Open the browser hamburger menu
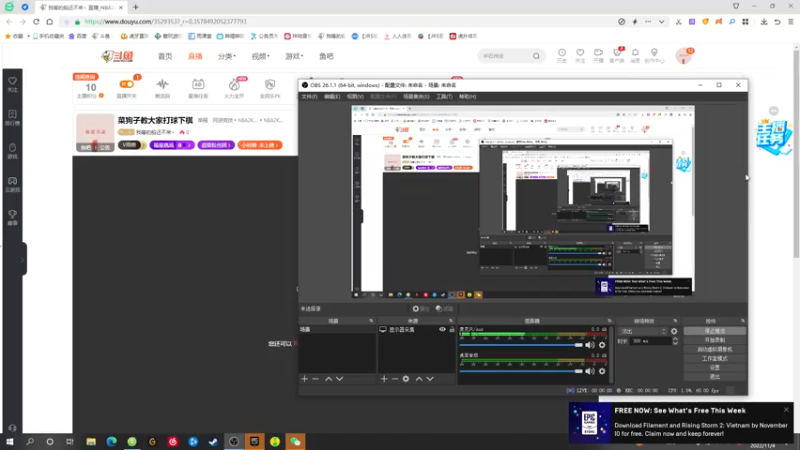This screenshot has width=800, height=450. tap(790, 22)
